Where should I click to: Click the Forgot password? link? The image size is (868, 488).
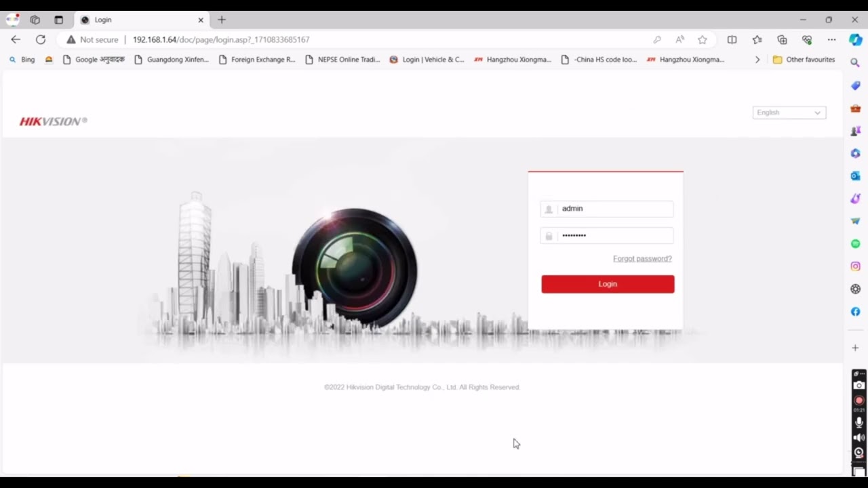[642, 259]
